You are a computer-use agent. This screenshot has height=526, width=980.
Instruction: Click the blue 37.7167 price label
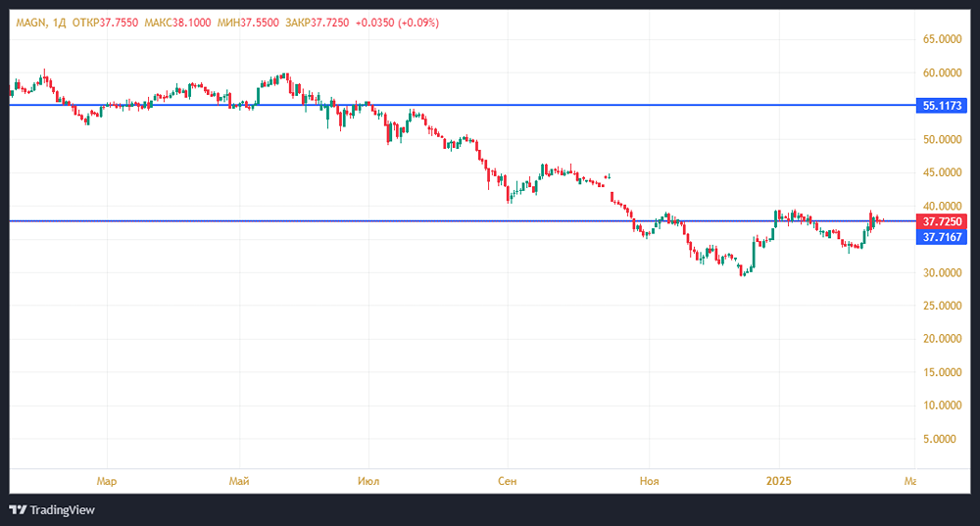pos(942,237)
